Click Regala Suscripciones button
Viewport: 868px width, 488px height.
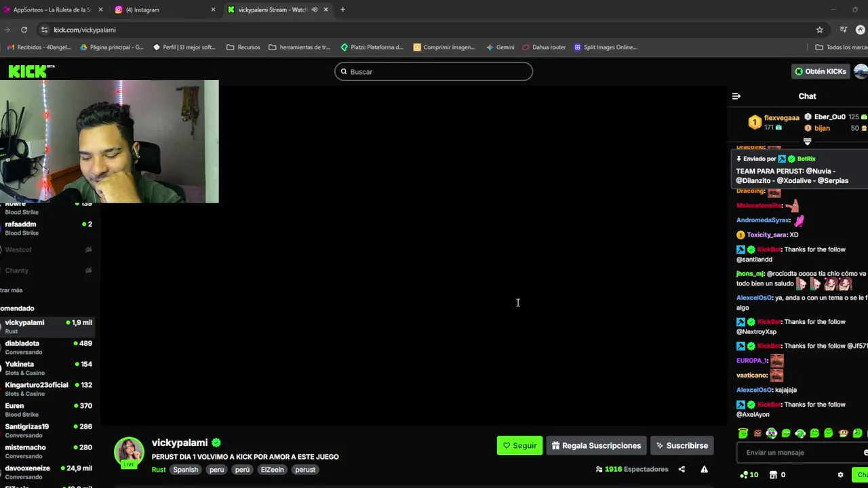tap(596, 445)
